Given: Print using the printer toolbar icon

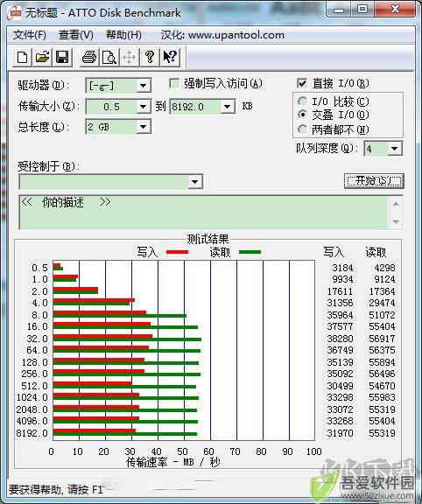Looking at the screenshot, I should (89, 57).
